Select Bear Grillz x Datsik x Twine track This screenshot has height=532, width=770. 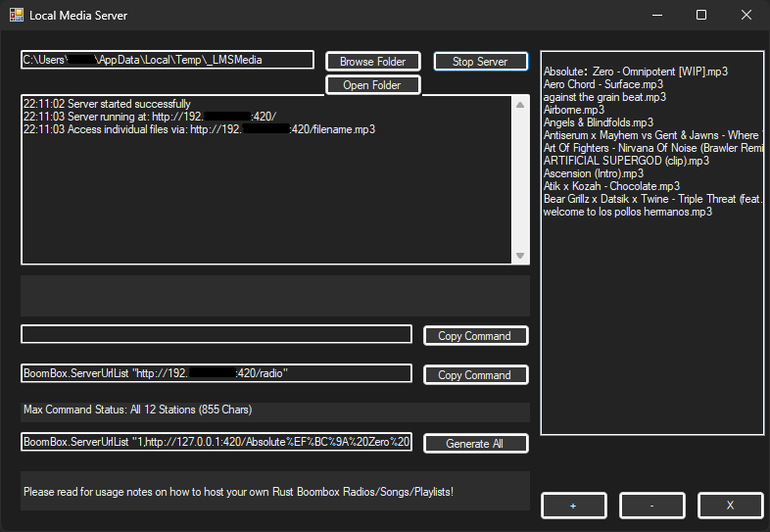tap(652, 200)
